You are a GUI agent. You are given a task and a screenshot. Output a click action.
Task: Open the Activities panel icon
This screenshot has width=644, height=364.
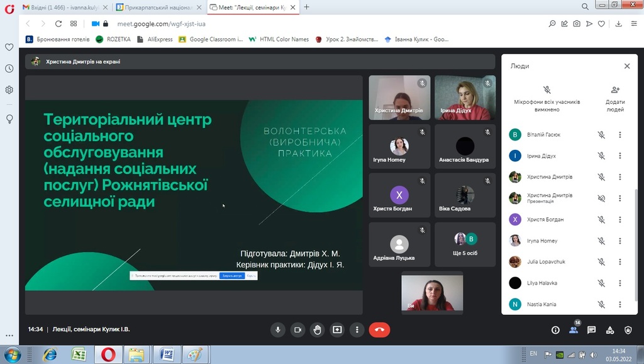coord(609,330)
